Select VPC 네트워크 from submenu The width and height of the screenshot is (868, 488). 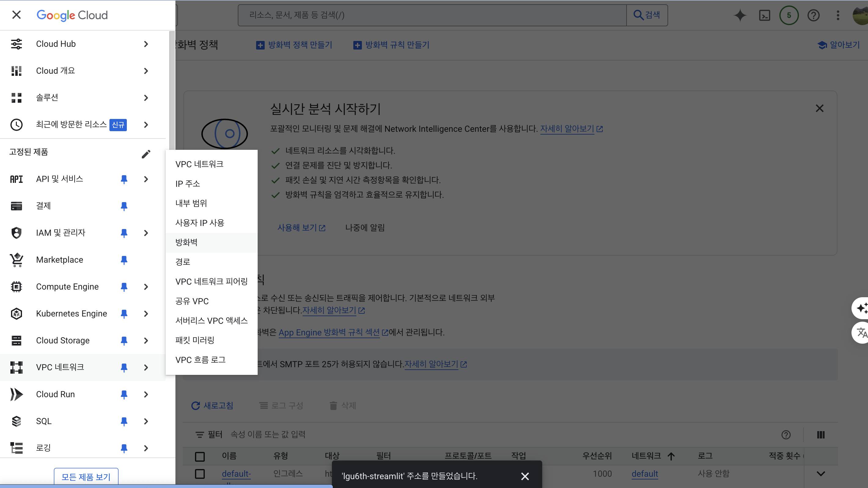tap(211, 164)
